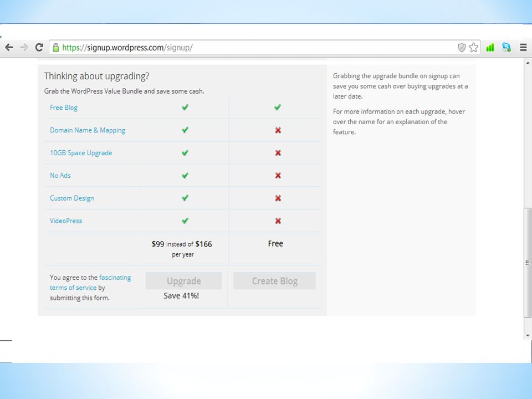The width and height of the screenshot is (532, 399).
Task: Click the green check for VideoPress
Action: pyautogui.click(x=185, y=221)
